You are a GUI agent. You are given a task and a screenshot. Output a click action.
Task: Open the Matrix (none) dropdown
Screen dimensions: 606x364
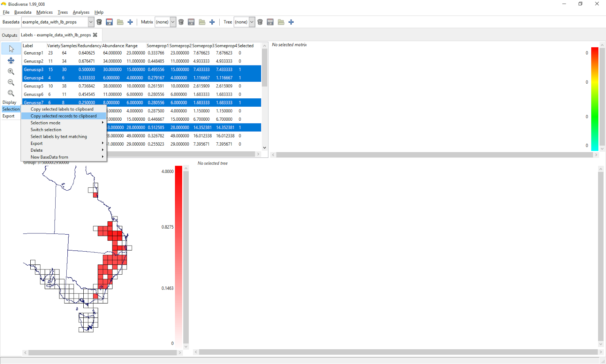(x=173, y=22)
